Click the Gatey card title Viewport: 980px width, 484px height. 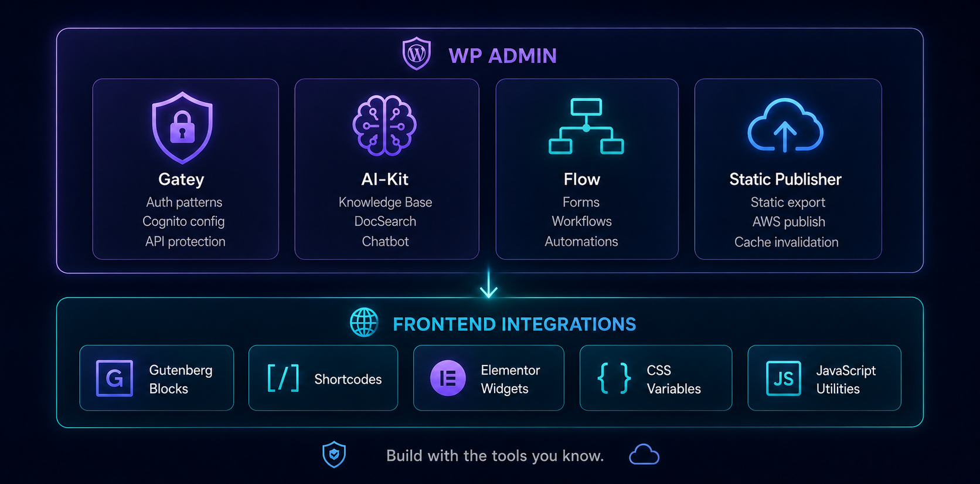click(181, 180)
